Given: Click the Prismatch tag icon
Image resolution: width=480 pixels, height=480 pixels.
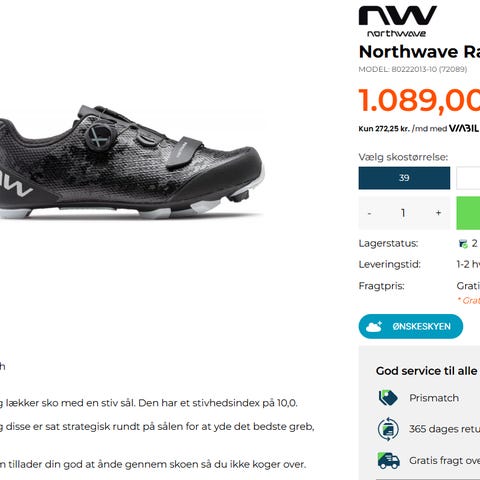Looking at the screenshot, I should click(x=388, y=398).
